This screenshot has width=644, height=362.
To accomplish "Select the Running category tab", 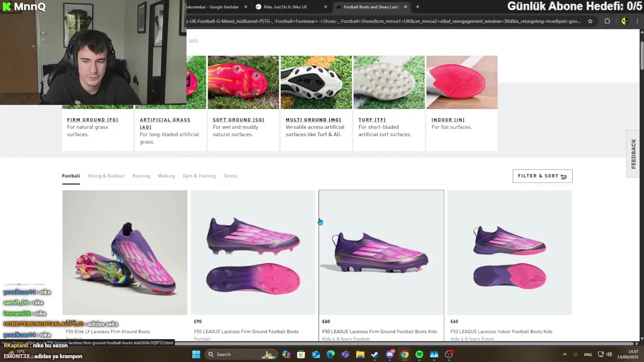I will pyautogui.click(x=141, y=176).
